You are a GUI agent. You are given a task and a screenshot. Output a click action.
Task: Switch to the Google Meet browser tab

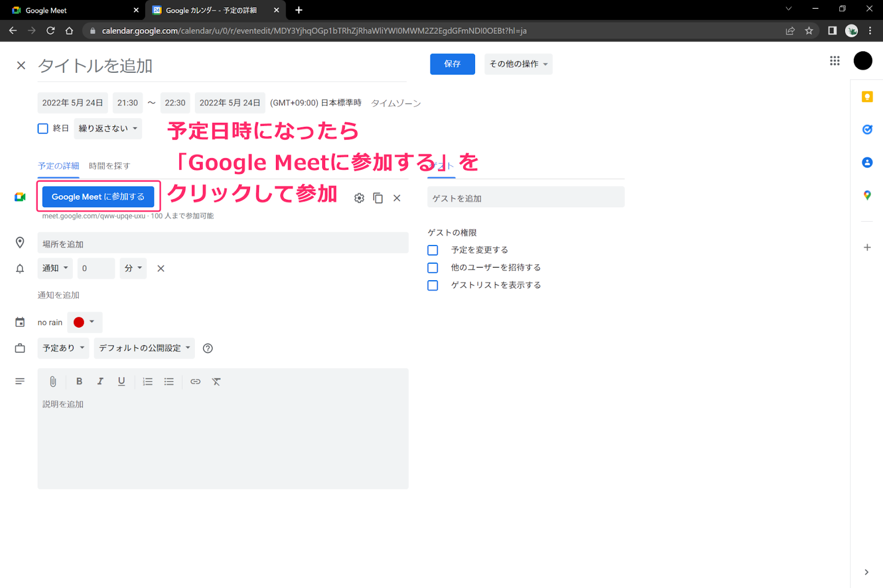coord(73,10)
